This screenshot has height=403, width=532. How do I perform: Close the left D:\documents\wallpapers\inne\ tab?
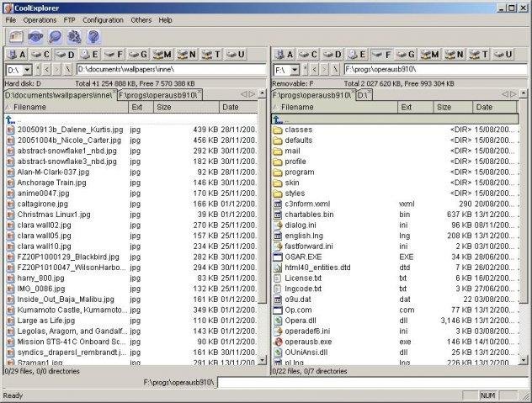[x=114, y=93]
